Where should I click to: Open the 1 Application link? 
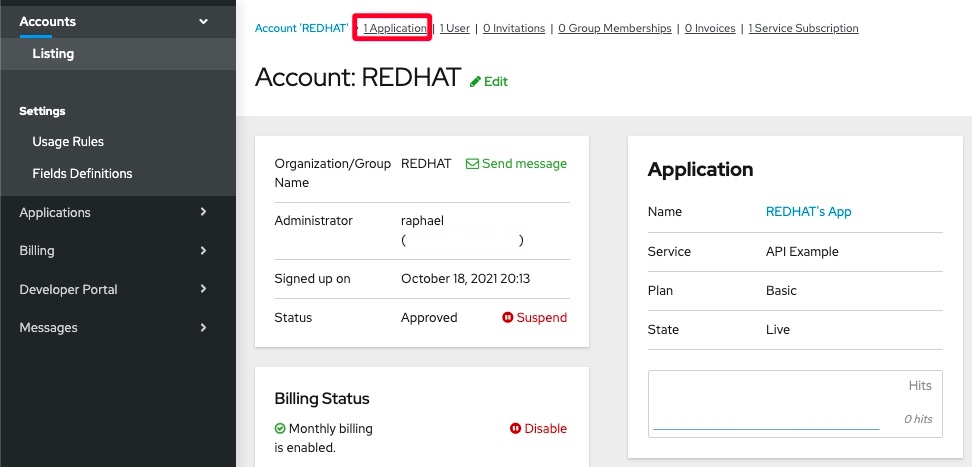[395, 29]
